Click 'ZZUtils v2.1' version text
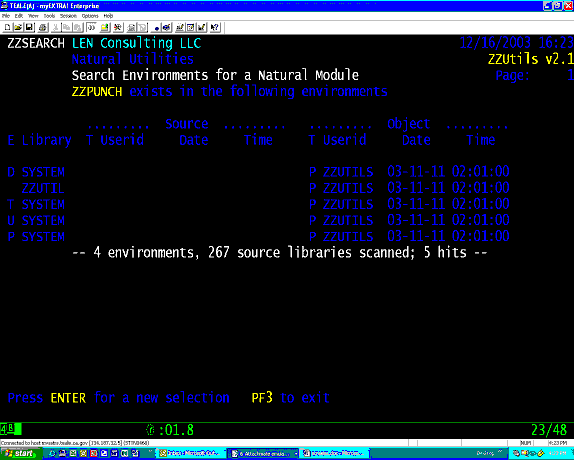 pyautogui.click(x=531, y=59)
